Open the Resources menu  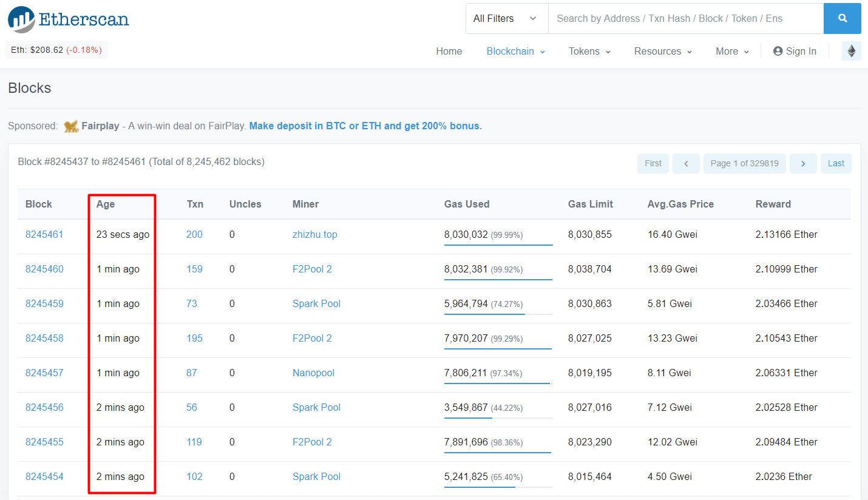pyautogui.click(x=663, y=51)
